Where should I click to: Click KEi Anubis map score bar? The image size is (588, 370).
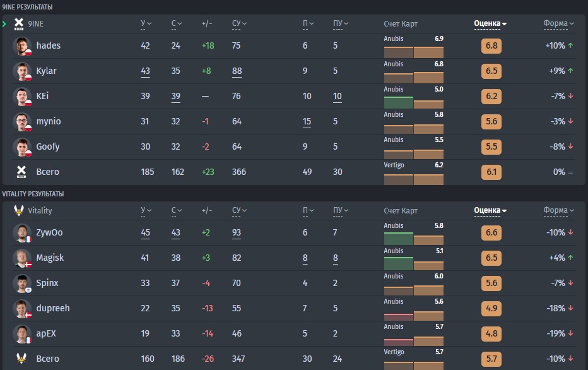tap(414, 102)
